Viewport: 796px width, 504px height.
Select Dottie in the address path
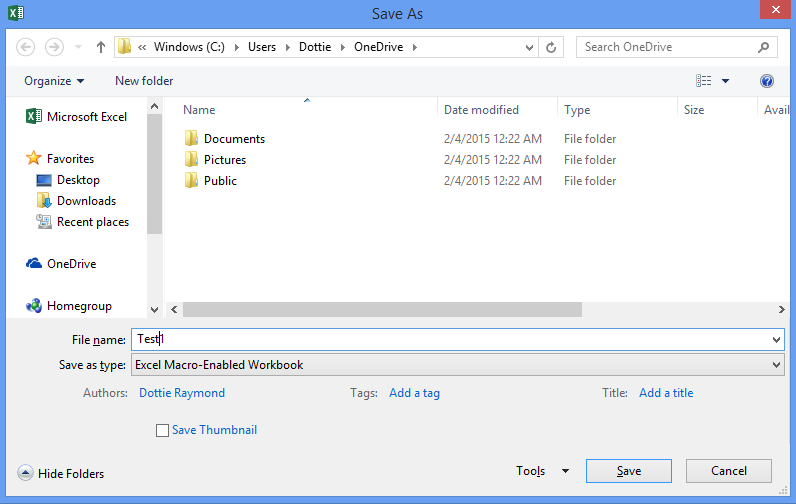[x=315, y=47]
